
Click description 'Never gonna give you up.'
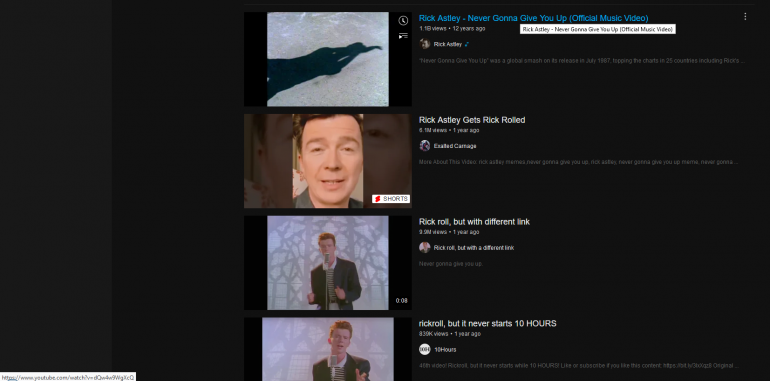pyautogui.click(x=451, y=264)
